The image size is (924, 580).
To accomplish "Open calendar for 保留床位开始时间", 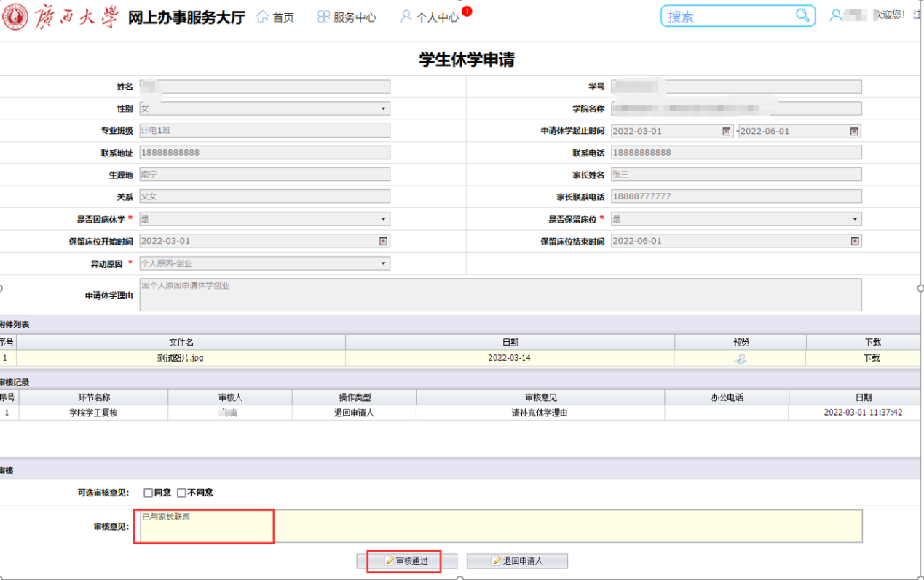I will coord(383,241).
